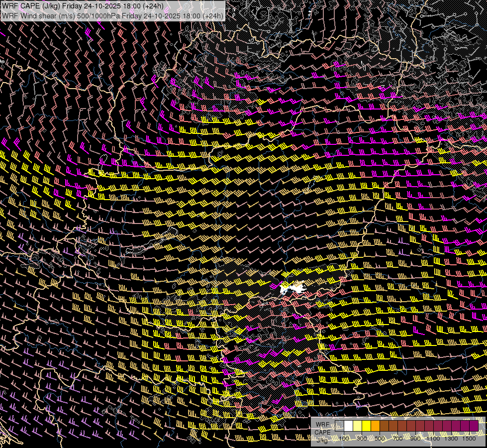Click the WRF CAPE title line
This screenshot has height=448, width=487.
[x=83, y=6]
